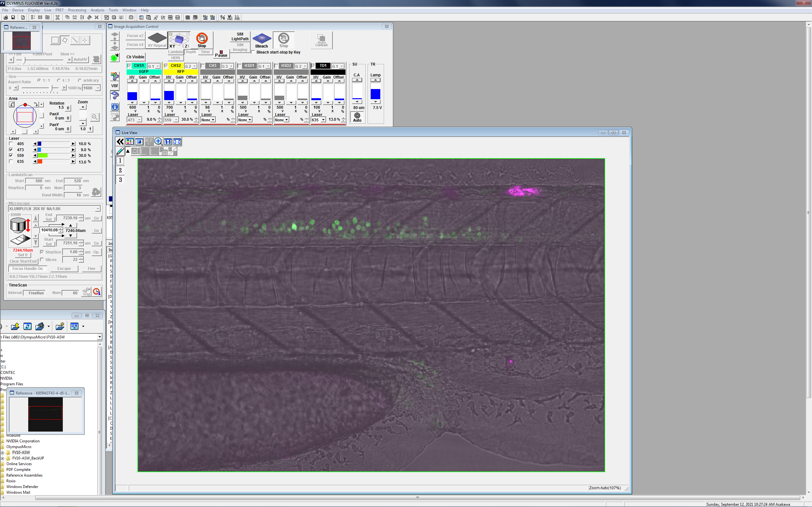Viewport: 812px width, 507px height.
Task: Rotate scan area counterclockwise
Action: click(12, 104)
